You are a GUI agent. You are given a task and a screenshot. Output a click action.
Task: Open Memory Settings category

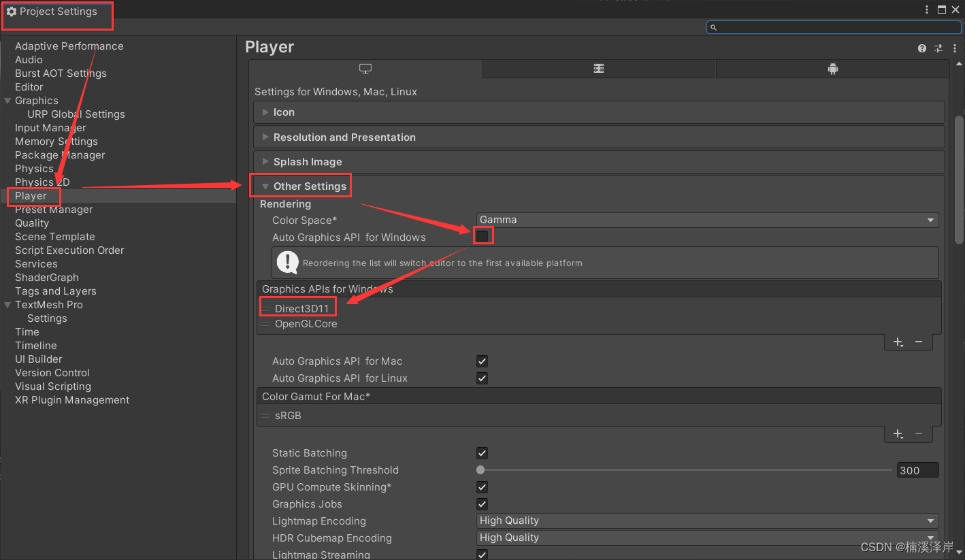click(x=56, y=142)
